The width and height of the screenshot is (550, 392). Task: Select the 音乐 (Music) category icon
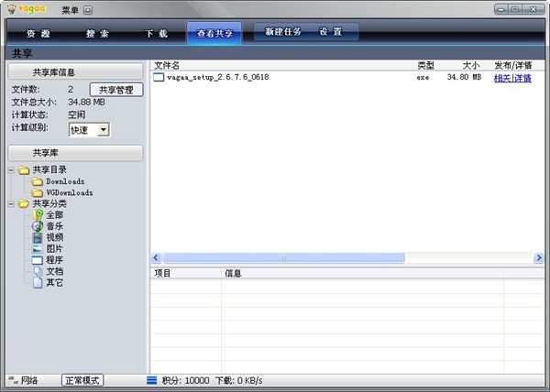38,226
